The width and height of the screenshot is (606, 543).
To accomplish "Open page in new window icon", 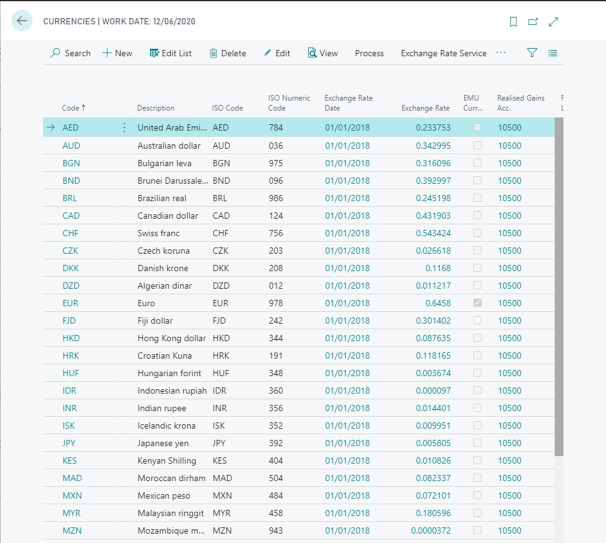I will pyautogui.click(x=533, y=21).
